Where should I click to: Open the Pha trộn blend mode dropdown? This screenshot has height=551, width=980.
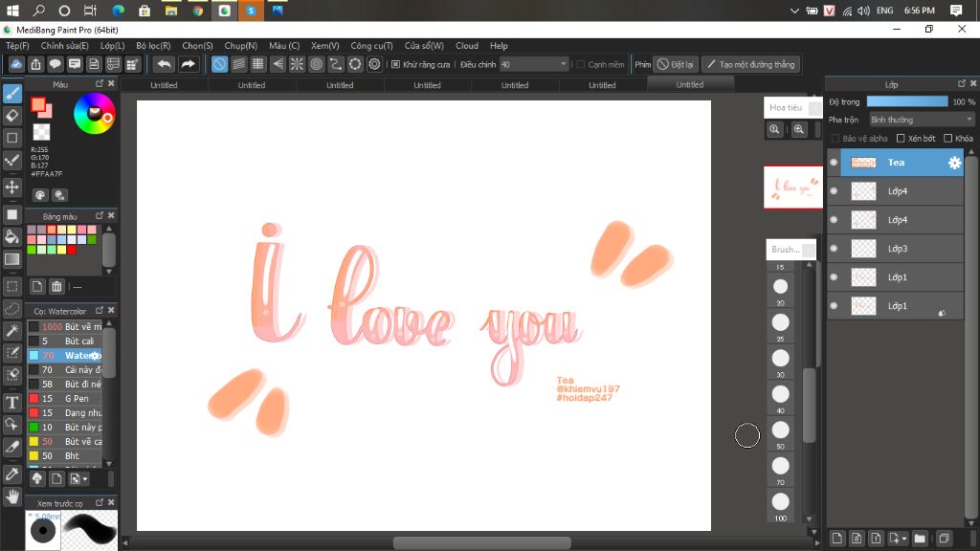922,120
